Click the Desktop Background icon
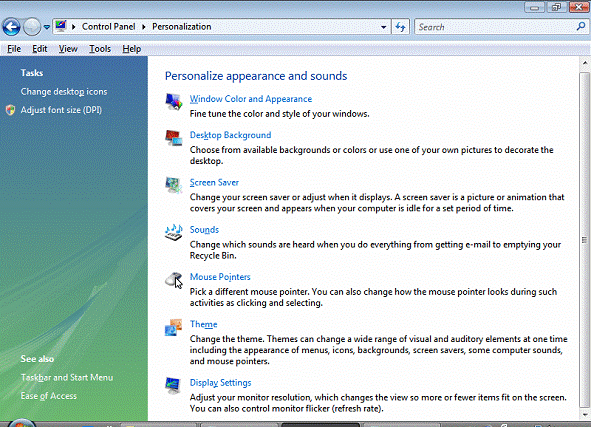 tap(174, 138)
